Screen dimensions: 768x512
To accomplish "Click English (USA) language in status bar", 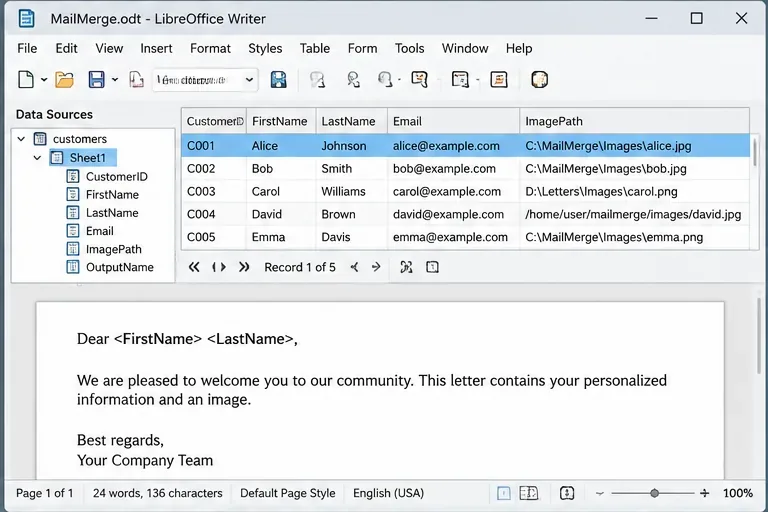I will click(388, 493).
